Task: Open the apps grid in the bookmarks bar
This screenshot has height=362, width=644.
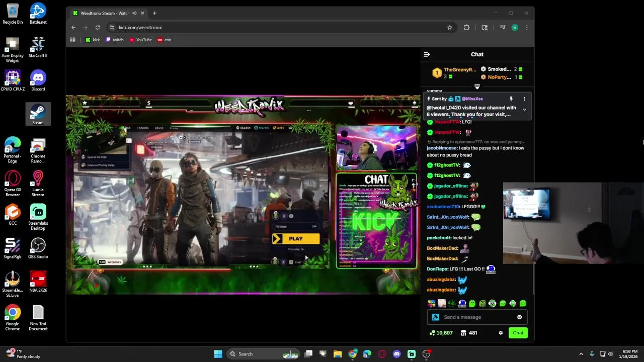Action: point(73,40)
